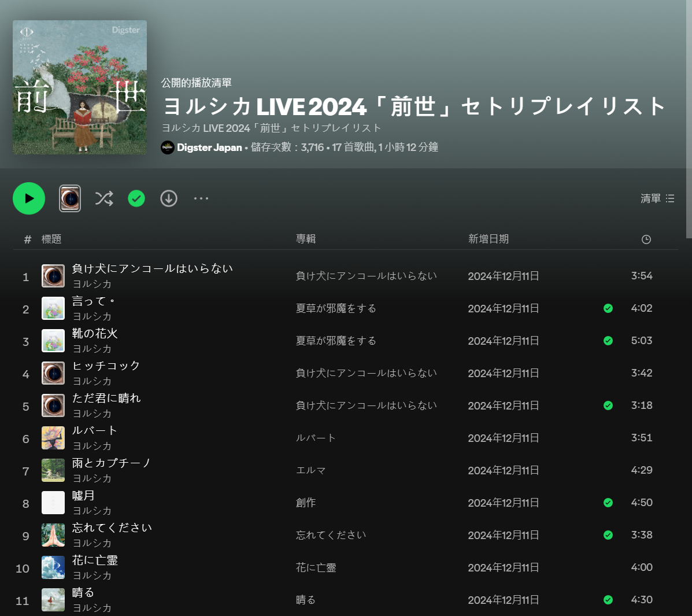Open the playlist preview cover next to play
The width and height of the screenshot is (692, 616).
(70, 199)
